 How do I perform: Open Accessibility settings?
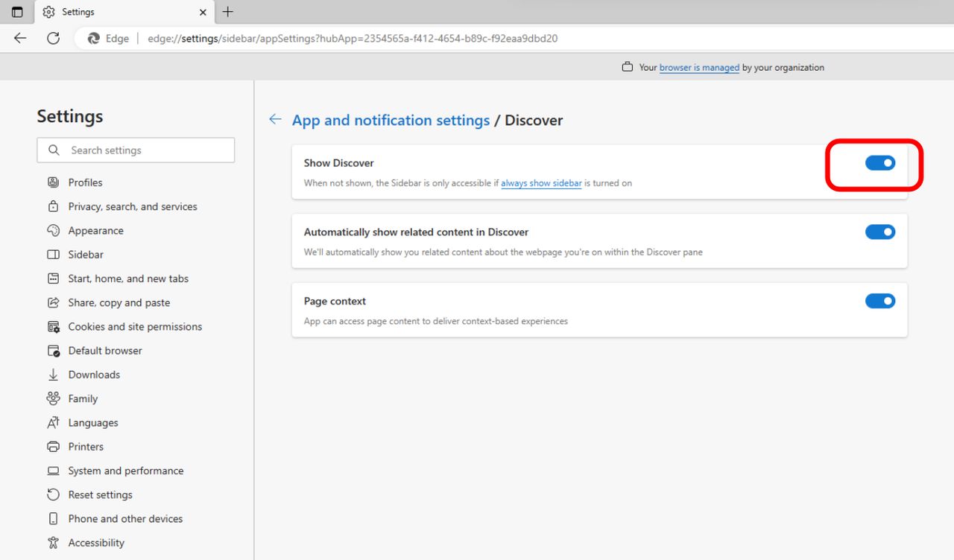tap(96, 543)
